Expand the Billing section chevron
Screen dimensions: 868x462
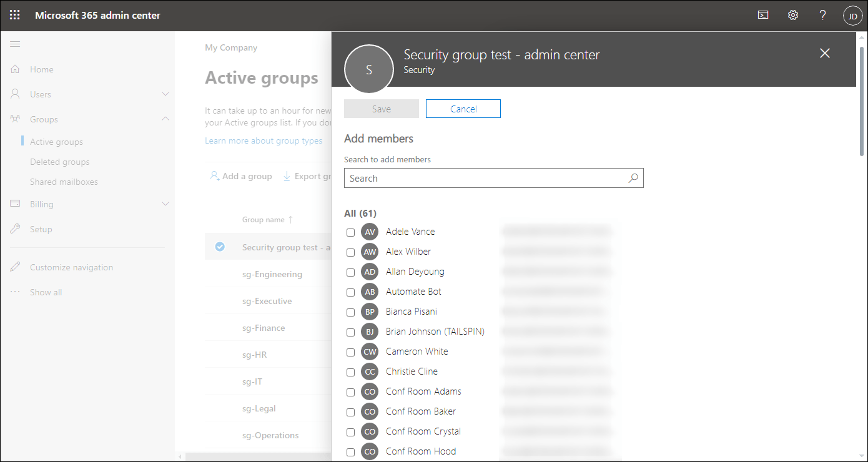(165, 204)
